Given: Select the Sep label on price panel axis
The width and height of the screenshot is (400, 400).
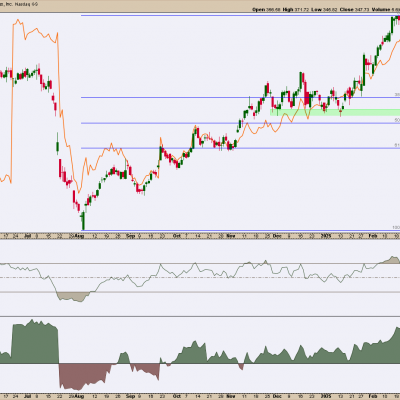Looking at the screenshot, I should click(x=131, y=236).
